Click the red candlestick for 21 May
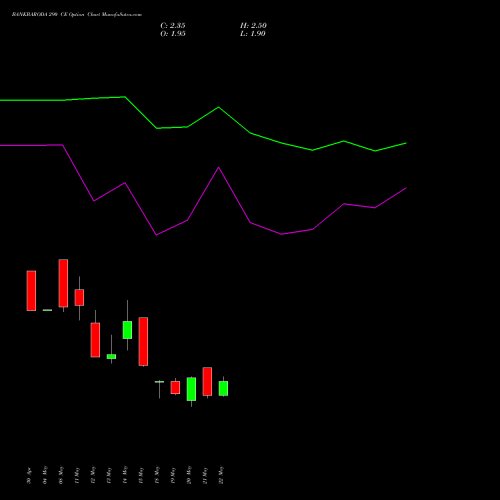The height and width of the screenshot is (500, 500). [x=207, y=381]
